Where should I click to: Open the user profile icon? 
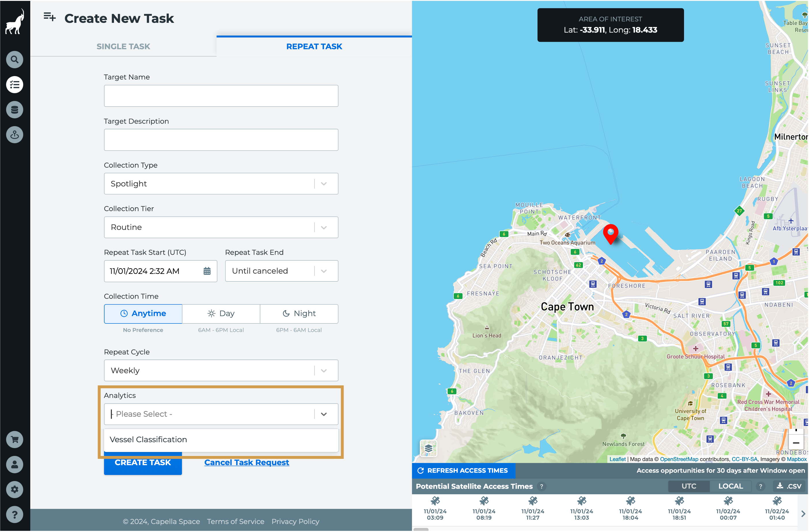pyautogui.click(x=15, y=464)
